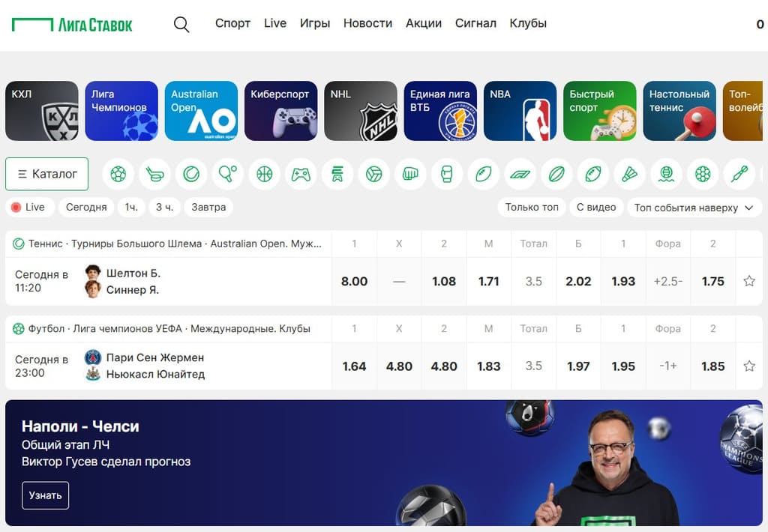Screen dimensions: 768x532
Task: Filter by the ice hockey stick icon
Action: 154,174
